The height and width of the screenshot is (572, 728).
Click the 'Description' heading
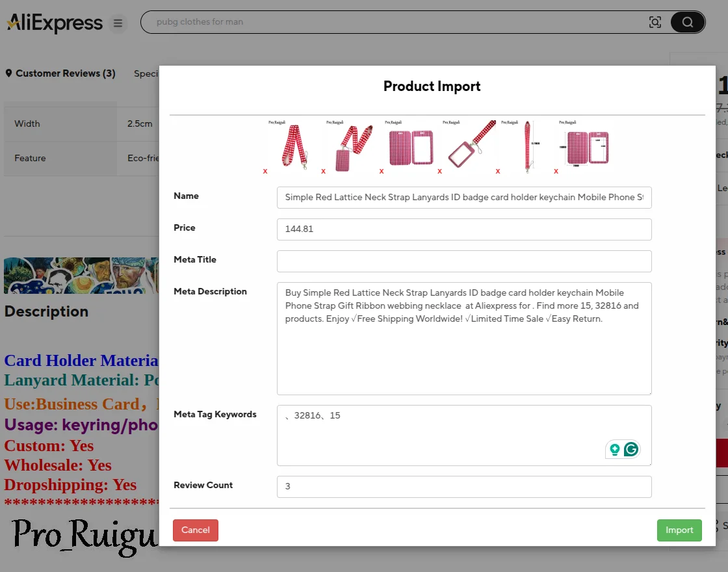click(x=46, y=311)
